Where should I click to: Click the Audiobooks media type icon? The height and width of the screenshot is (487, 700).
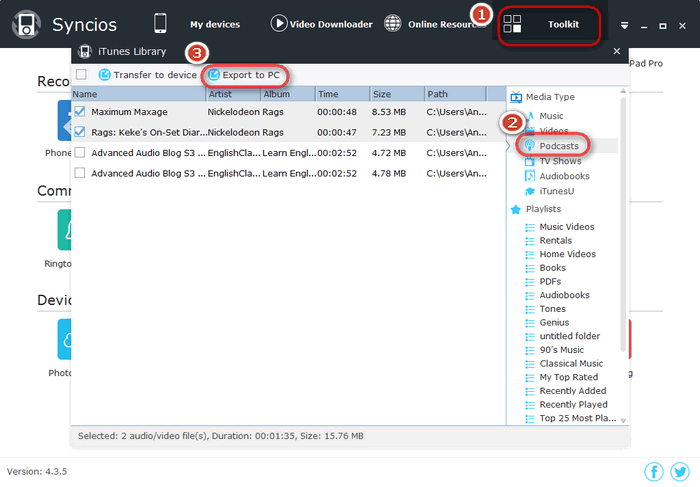pyautogui.click(x=529, y=176)
